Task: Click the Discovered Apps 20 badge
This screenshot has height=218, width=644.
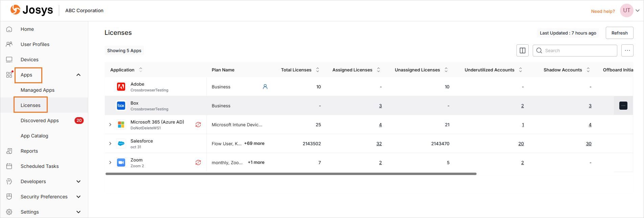Action: tap(79, 121)
